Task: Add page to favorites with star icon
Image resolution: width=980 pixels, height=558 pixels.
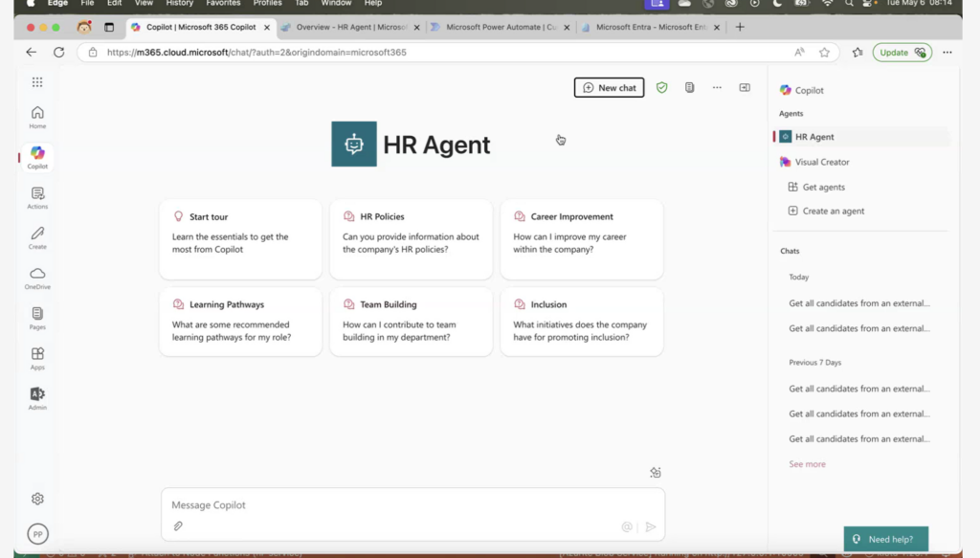Action: [824, 53]
